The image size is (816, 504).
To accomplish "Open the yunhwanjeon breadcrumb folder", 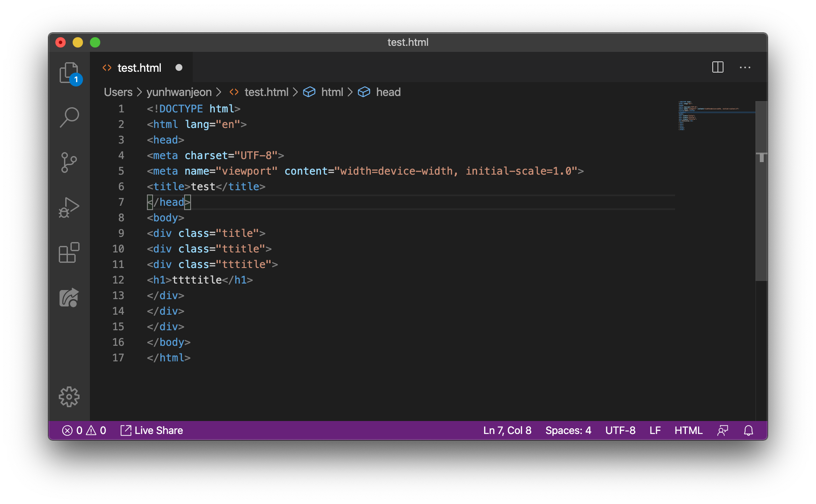I will coord(179,92).
